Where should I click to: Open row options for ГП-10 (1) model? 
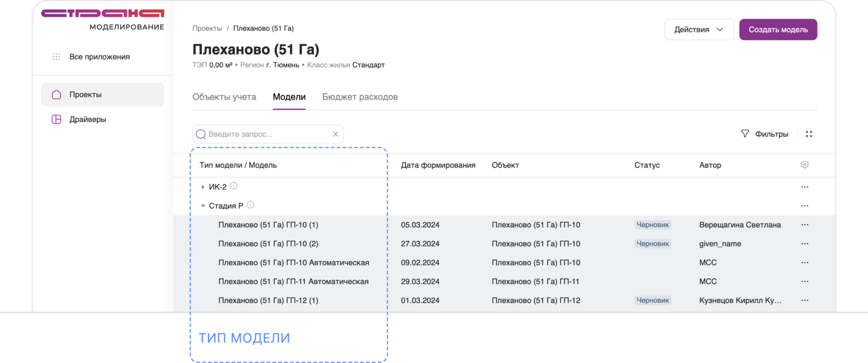tap(804, 225)
